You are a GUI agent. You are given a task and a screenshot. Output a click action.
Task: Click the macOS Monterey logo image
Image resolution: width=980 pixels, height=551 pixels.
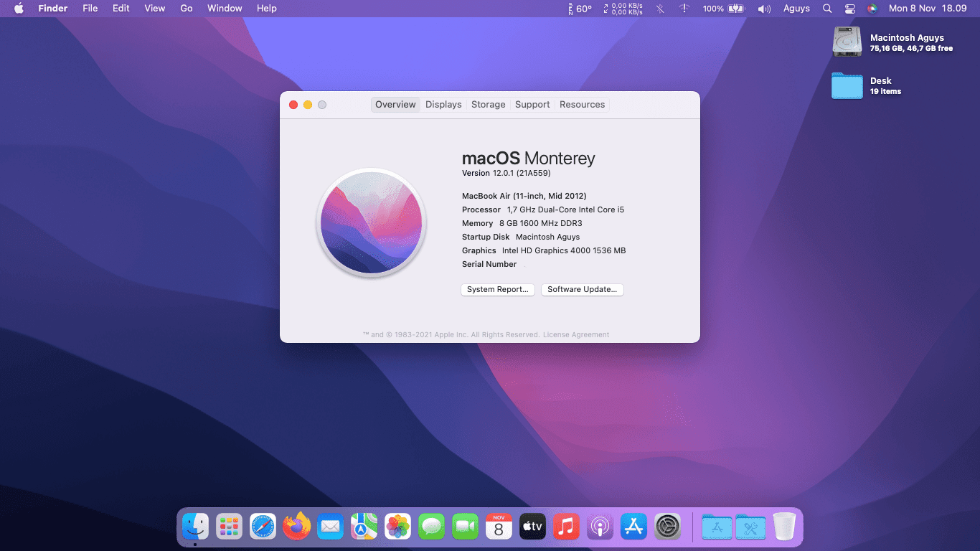(372, 223)
